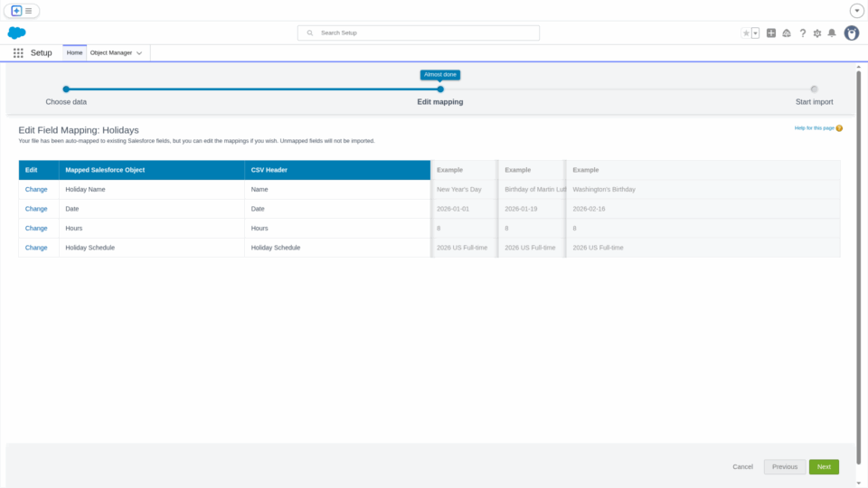Show notifications via bell icon
The height and width of the screenshot is (488, 868).
(832, 33)
